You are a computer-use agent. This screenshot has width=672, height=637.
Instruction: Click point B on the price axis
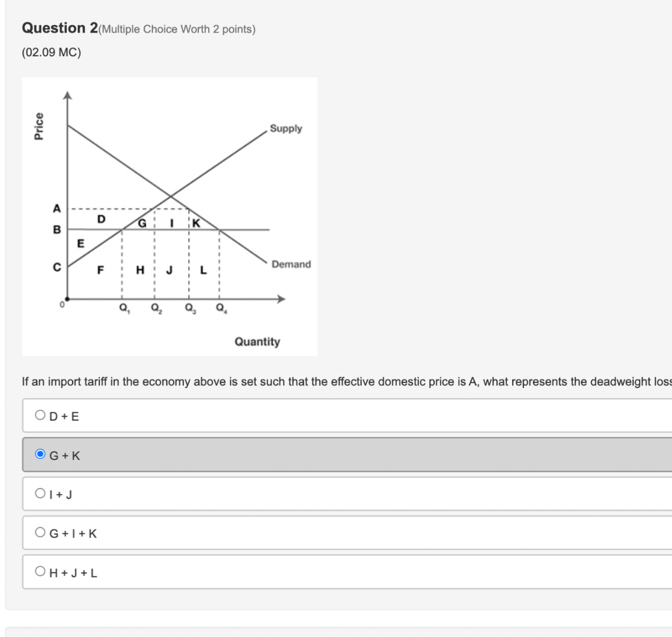(57, 229)
